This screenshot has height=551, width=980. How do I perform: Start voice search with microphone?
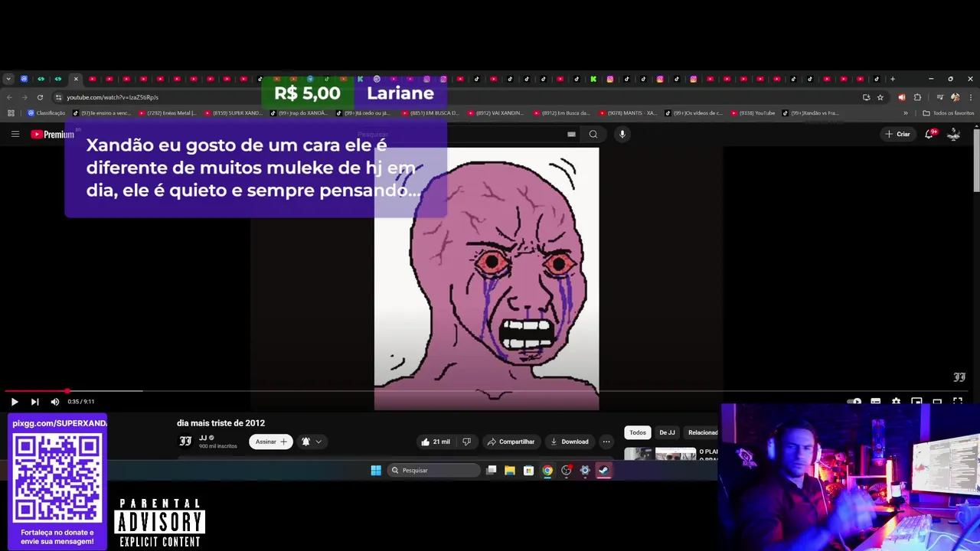coord(622,134)
